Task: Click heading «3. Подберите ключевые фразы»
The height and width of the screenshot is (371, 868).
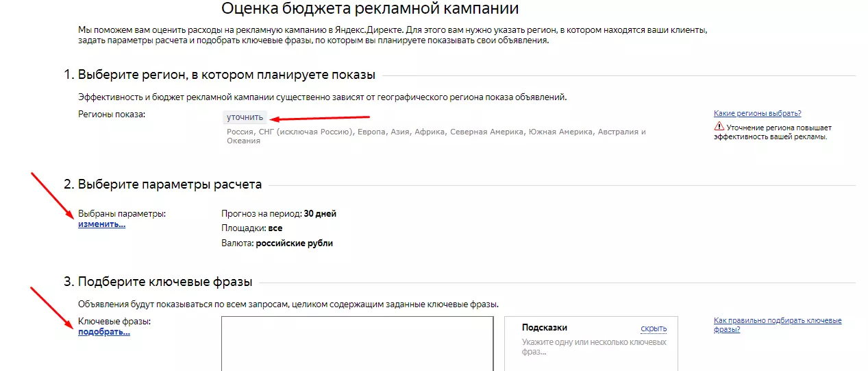Action: pos(158,282)
